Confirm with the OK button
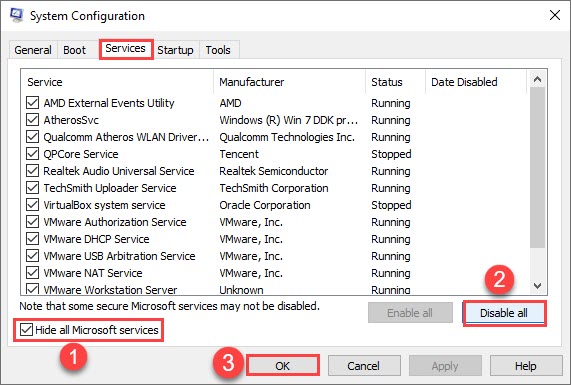This screenshot has height=385, width=571. tap(283, 365)
